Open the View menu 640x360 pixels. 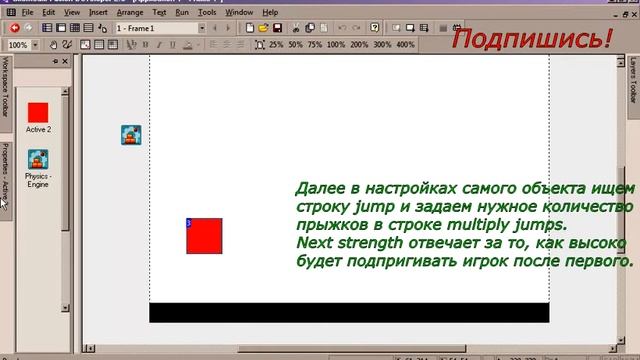(72, 13)
